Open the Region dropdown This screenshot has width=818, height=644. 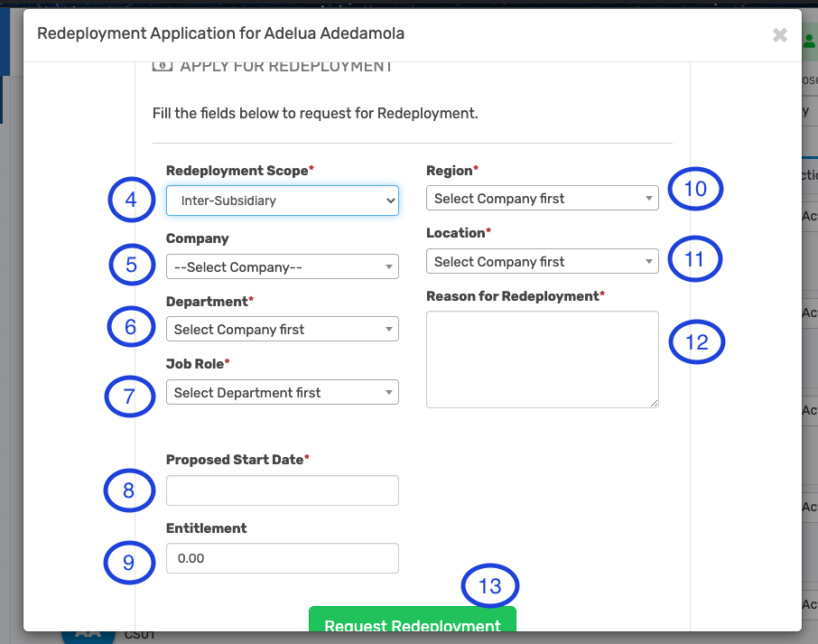pos(541,198)
